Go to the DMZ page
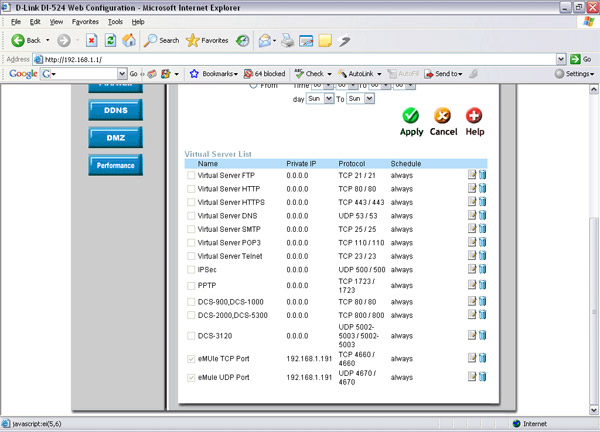This screenshot has width=600, height=432. [x=115, y=137]
